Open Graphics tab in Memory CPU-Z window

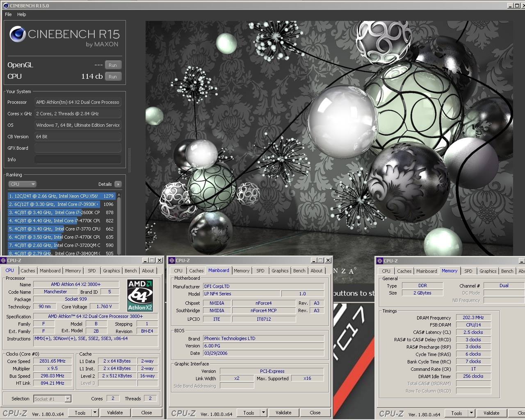click(x=488, y=271)
